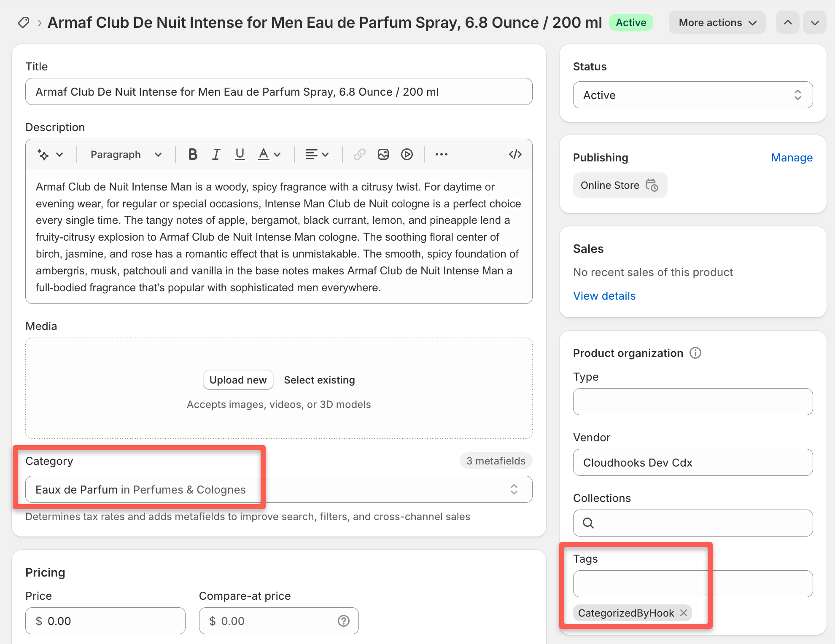Viewport: 835px width, 644px height.
Task: Apply Underline formatting
Action: coord(240,154)
